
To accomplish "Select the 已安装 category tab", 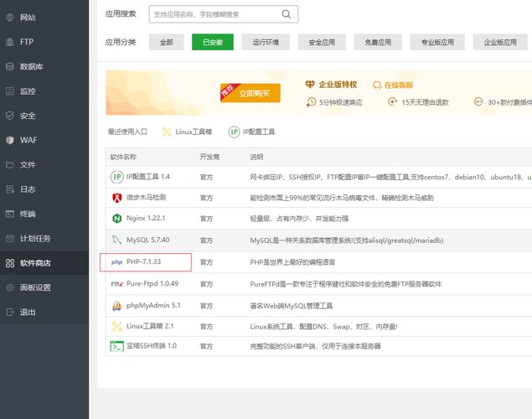I will 213,42.
